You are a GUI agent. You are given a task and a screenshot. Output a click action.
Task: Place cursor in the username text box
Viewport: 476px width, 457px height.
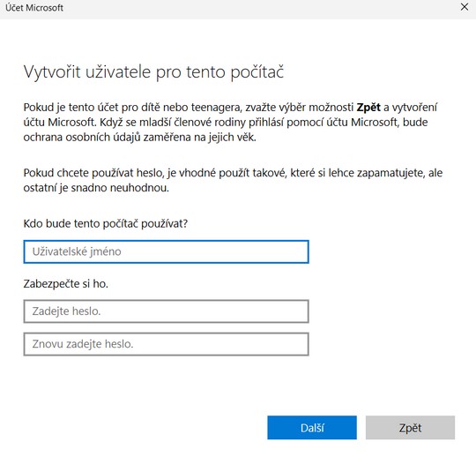click(166, 251)
